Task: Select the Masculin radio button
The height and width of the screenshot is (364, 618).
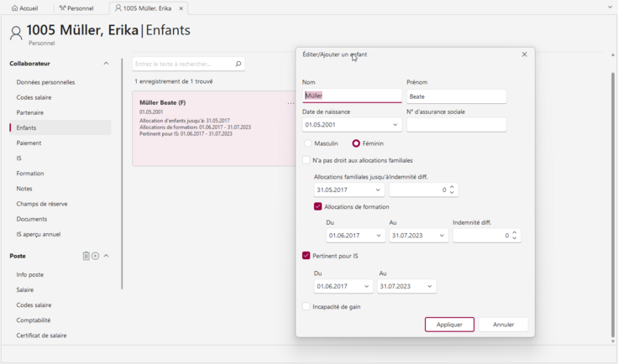Action: click(x=308, y=143)
